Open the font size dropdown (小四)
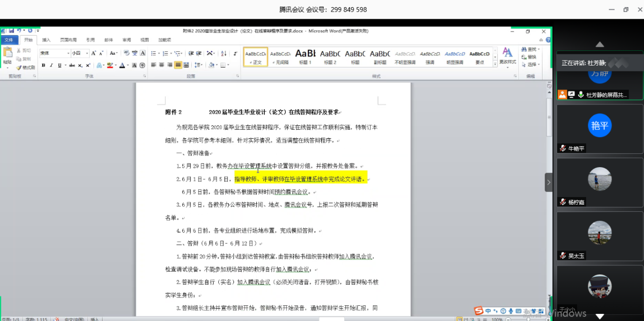The image size is (644, 321). [87, 53]
